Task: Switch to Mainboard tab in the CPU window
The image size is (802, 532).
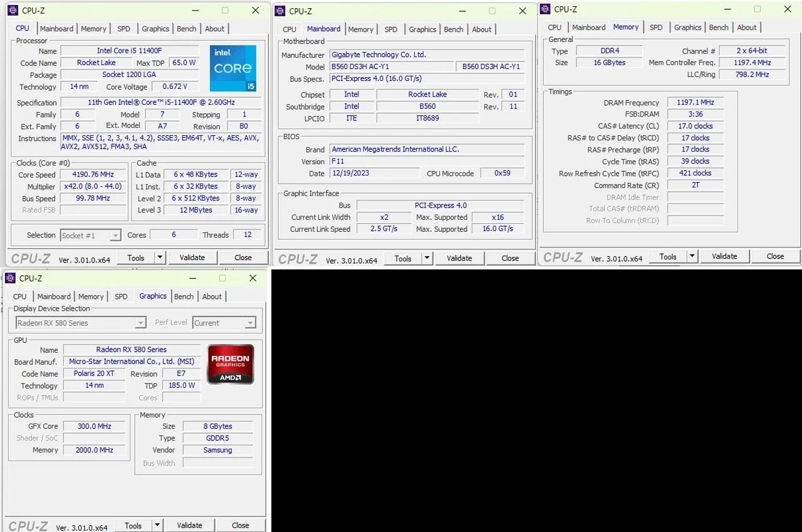Action: pos(56,29)
